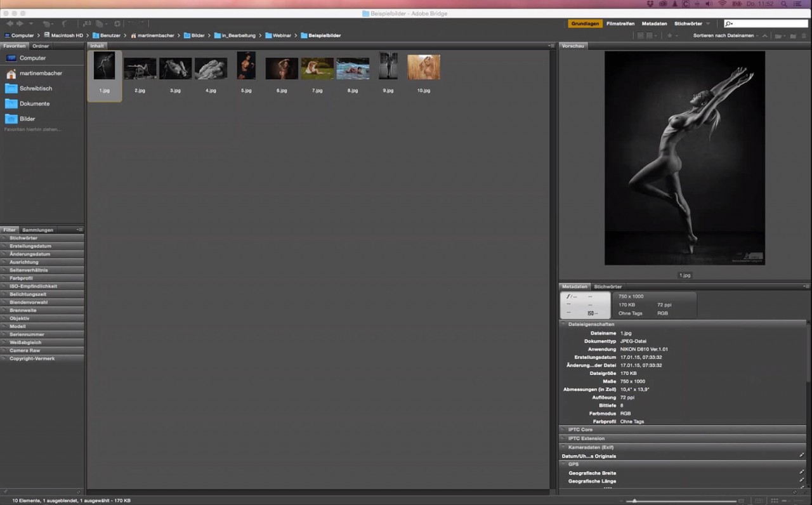Open Computer in Favoriten panel
Screen dimensions: 812x505
32,58
